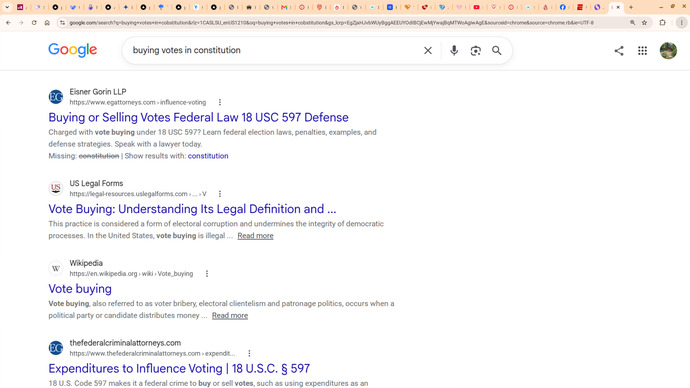The width and height of the screenshot is (690, 388).
Task: Click the Wikipedia site name
Action: pos(86,263)
